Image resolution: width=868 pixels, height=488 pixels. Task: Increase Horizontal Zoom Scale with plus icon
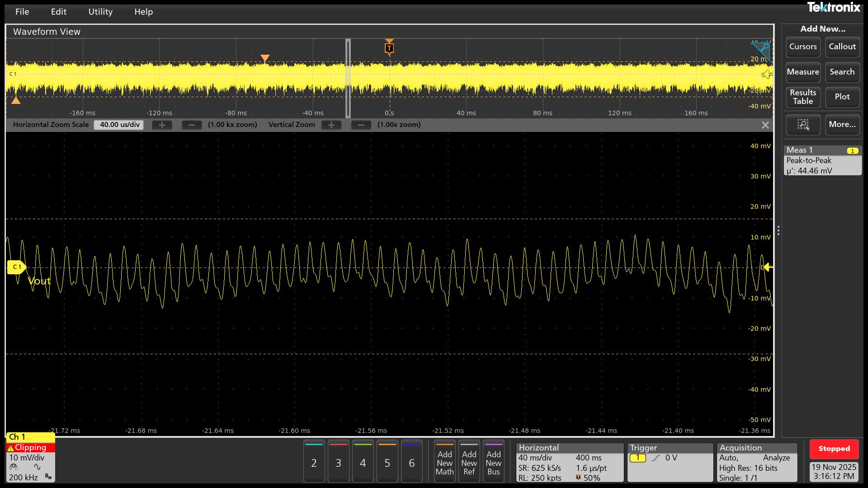[x=161, y=125]
